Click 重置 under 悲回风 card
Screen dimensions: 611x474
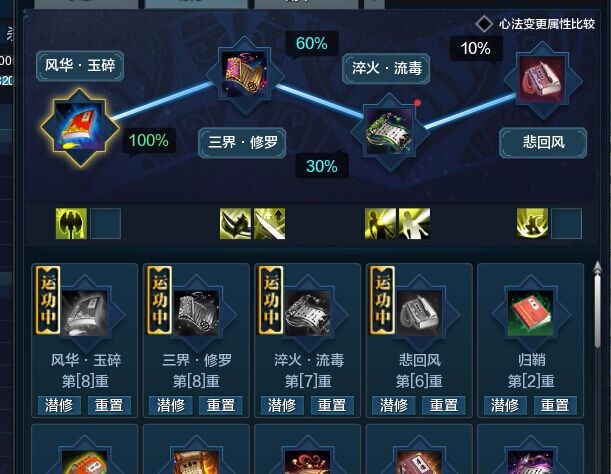point(444,405)
